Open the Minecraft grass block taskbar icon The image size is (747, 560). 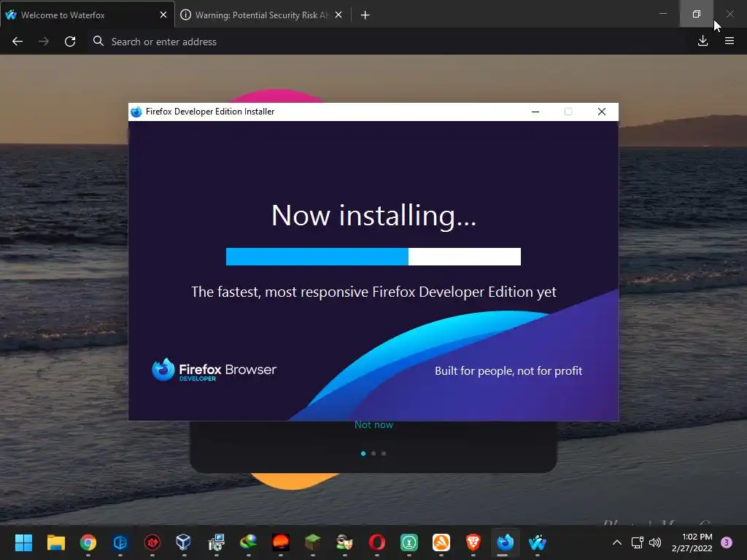312,542
